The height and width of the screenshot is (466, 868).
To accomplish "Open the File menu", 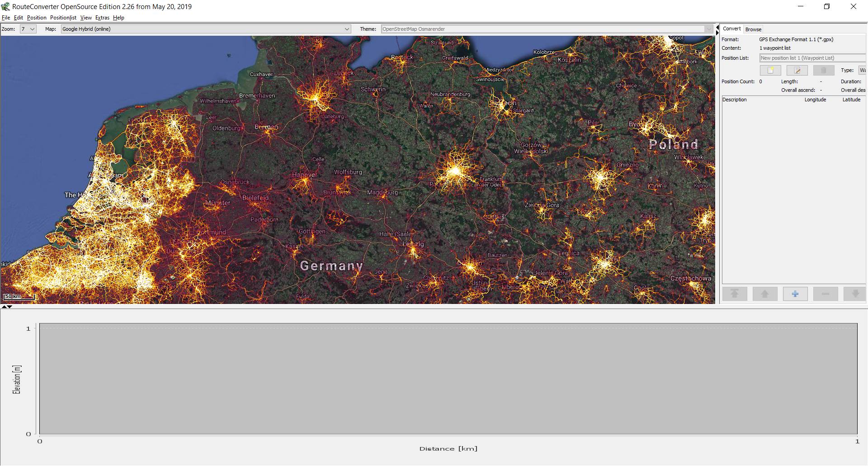I will (x=6, y=18).
